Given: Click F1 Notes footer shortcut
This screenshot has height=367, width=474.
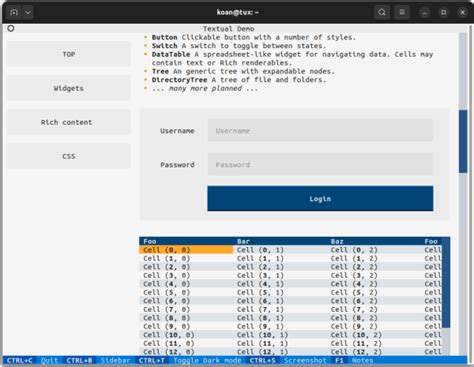Looking at the screenshot, I should pyautogui.click(x=353, y=360).
